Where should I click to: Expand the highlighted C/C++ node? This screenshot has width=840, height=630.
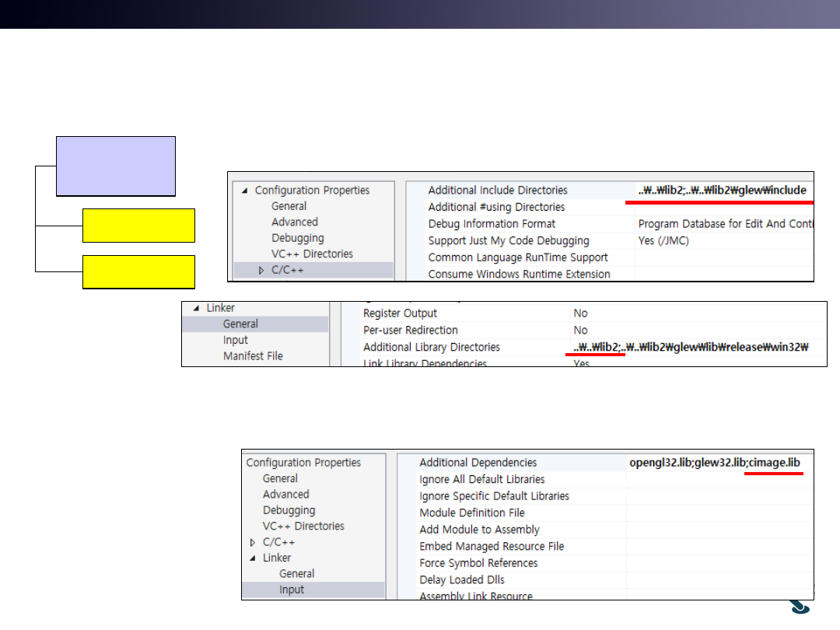(x=261, y=271)
